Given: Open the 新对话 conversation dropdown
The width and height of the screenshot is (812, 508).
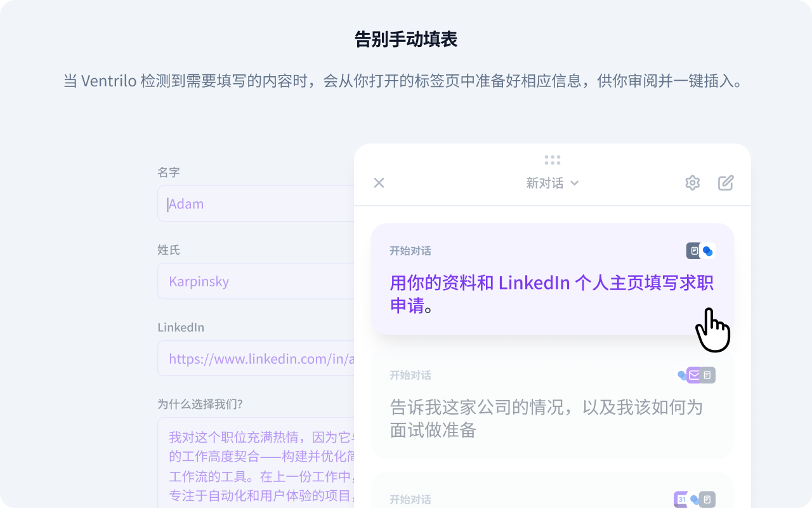Looking at the screenshot, I should [x=552, y=183].
